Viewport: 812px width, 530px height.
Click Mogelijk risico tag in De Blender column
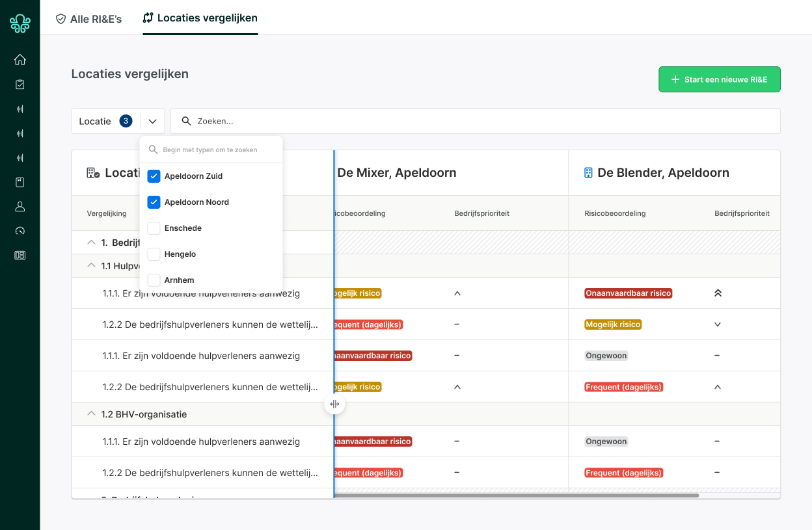[613, 325]
